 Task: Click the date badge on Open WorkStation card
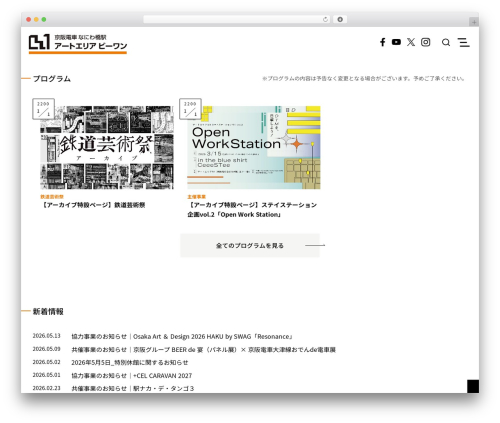190,109
